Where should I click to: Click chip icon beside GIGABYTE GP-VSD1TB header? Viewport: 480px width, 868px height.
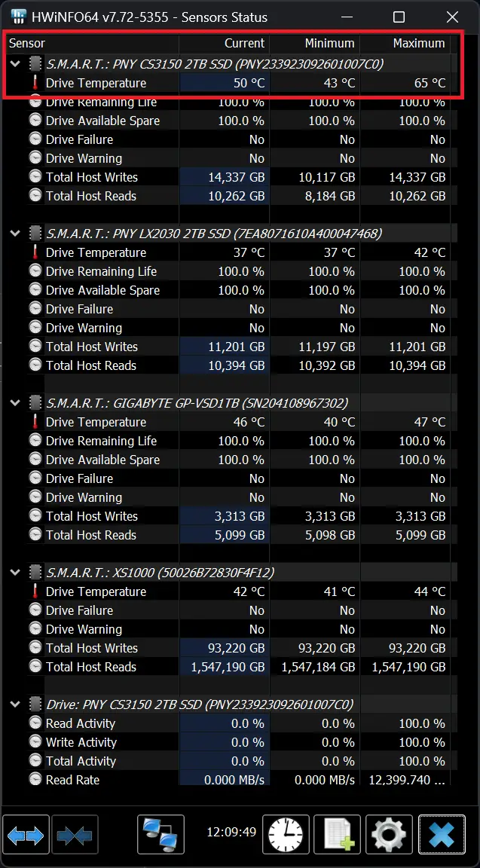point(35,402)
